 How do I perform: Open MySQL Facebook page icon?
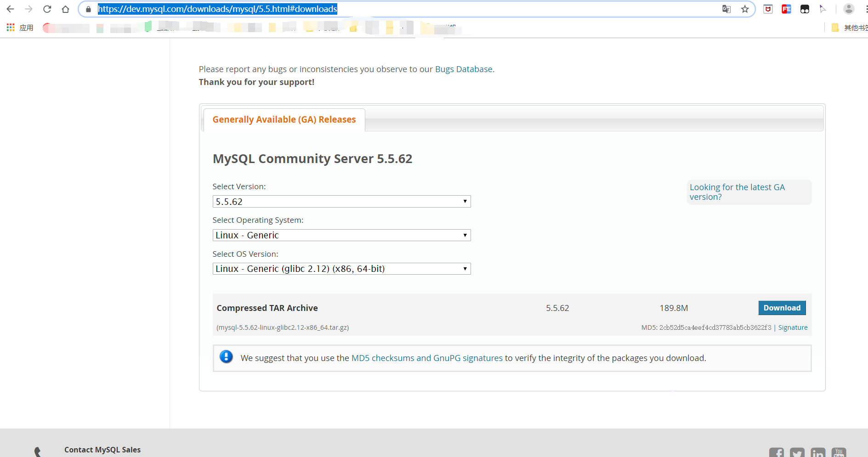777,453
